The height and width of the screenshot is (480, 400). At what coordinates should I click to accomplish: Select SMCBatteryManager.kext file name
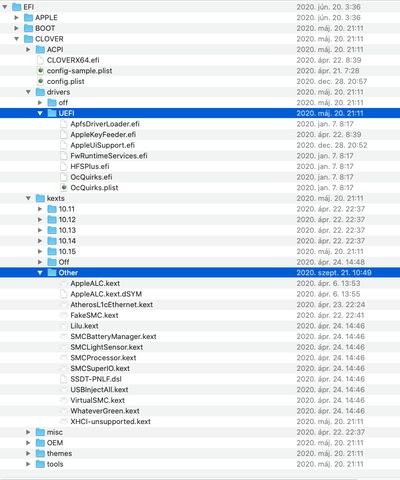(113, 337)
